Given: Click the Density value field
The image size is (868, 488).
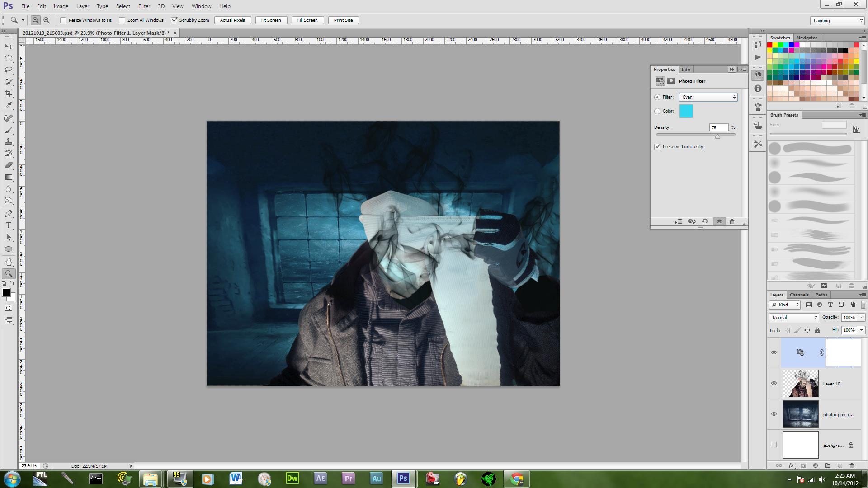Looking at the screenshot, I should [718, 127].
